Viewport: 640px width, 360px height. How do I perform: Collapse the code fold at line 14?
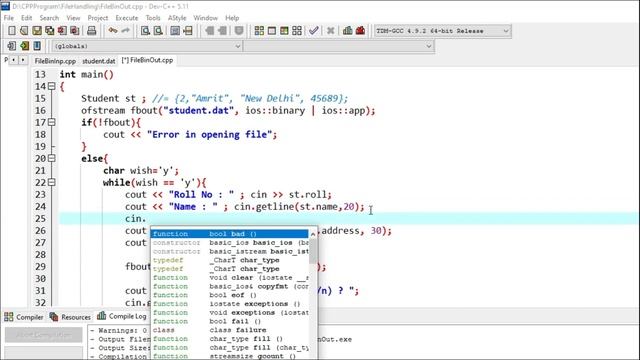point(51,86)
